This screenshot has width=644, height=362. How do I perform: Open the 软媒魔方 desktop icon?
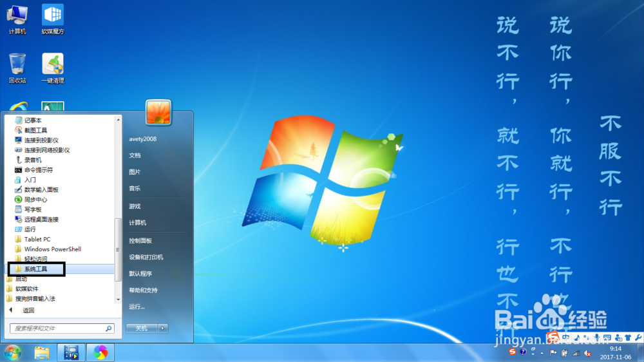coord(53,20)
